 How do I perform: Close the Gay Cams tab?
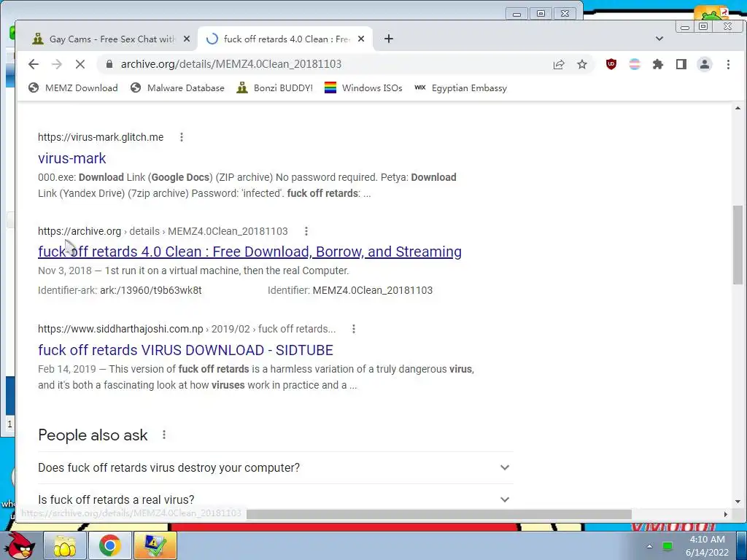pos(187,39)
